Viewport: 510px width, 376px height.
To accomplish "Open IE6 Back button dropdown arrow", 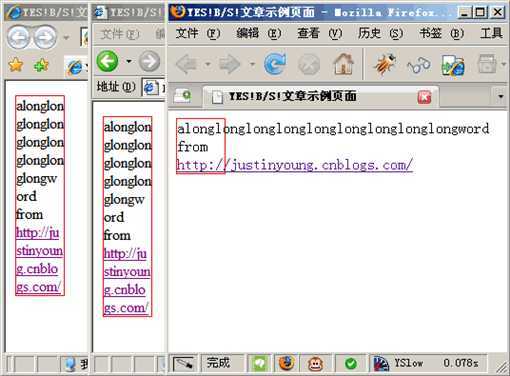I will coord(129,61).
